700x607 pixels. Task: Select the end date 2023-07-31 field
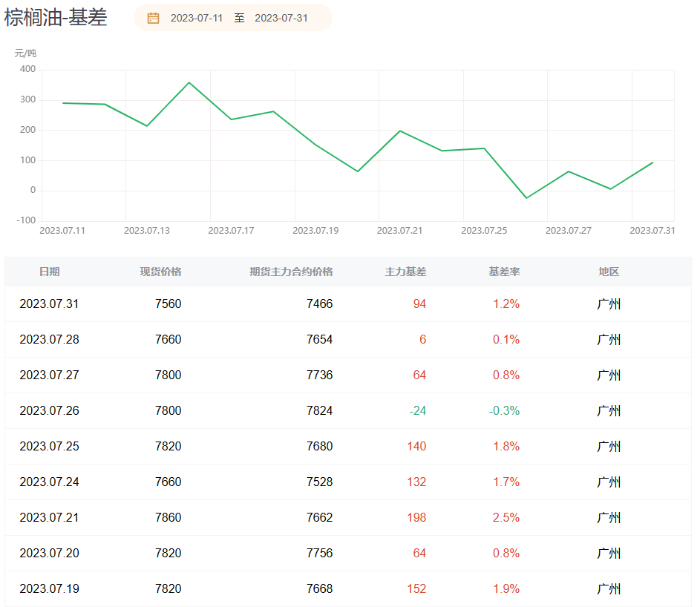coord(281,18)
